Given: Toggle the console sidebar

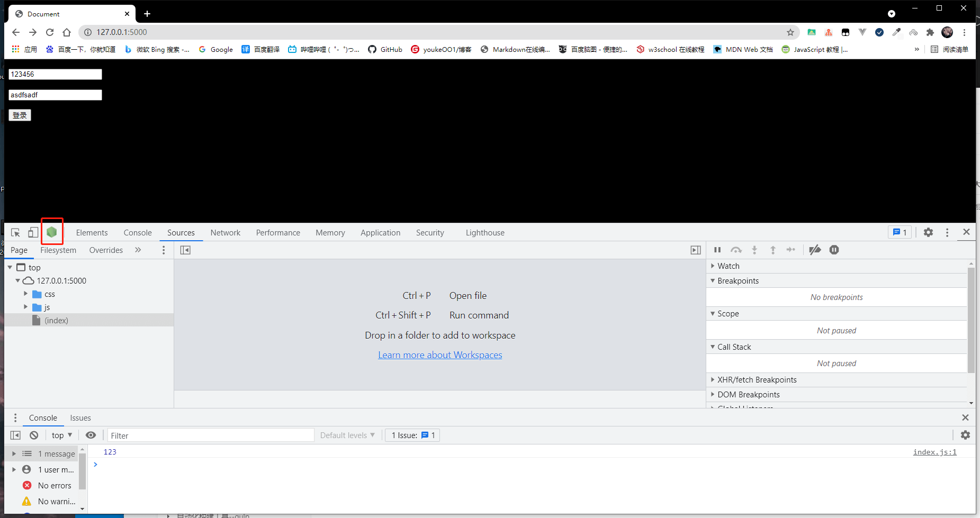Looking at the screenshot, I should 15,435.
